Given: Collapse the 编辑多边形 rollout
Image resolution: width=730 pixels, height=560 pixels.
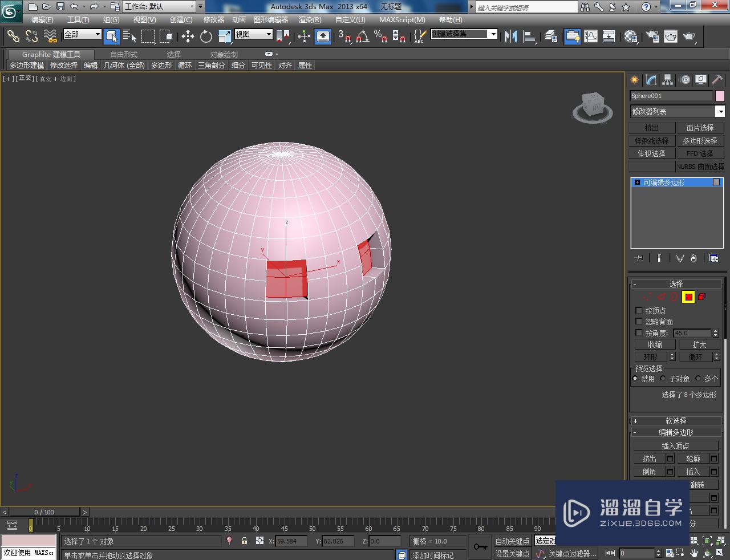Looking at the screenshot, I should [x=676, y=432].
